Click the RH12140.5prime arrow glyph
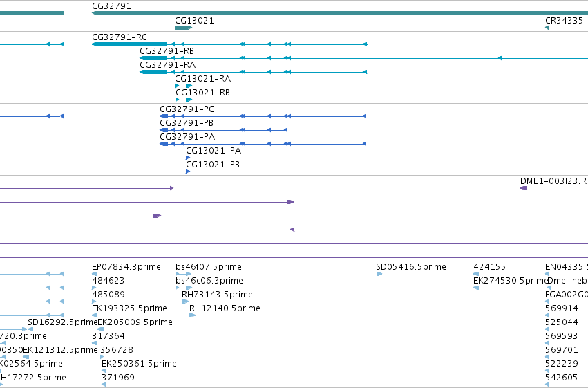Image resolution: width=588 pixels, height=388 pixels. pos(192,315)
